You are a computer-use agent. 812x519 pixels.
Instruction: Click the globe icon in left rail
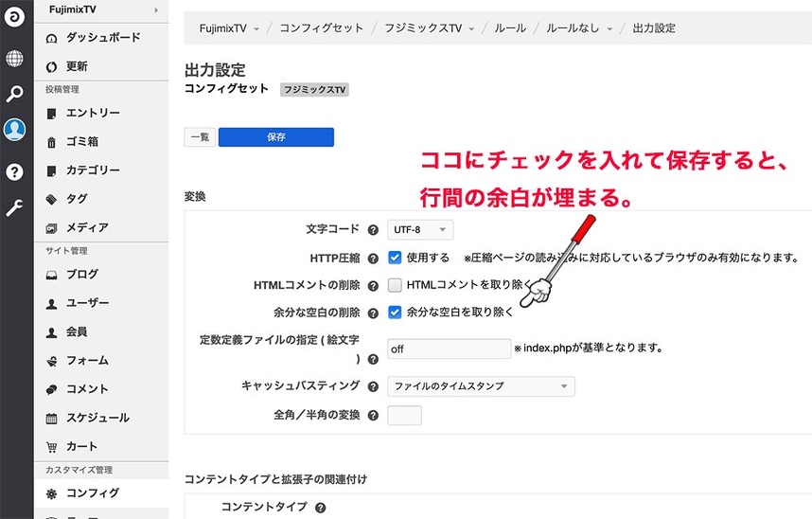coord(15,59)
